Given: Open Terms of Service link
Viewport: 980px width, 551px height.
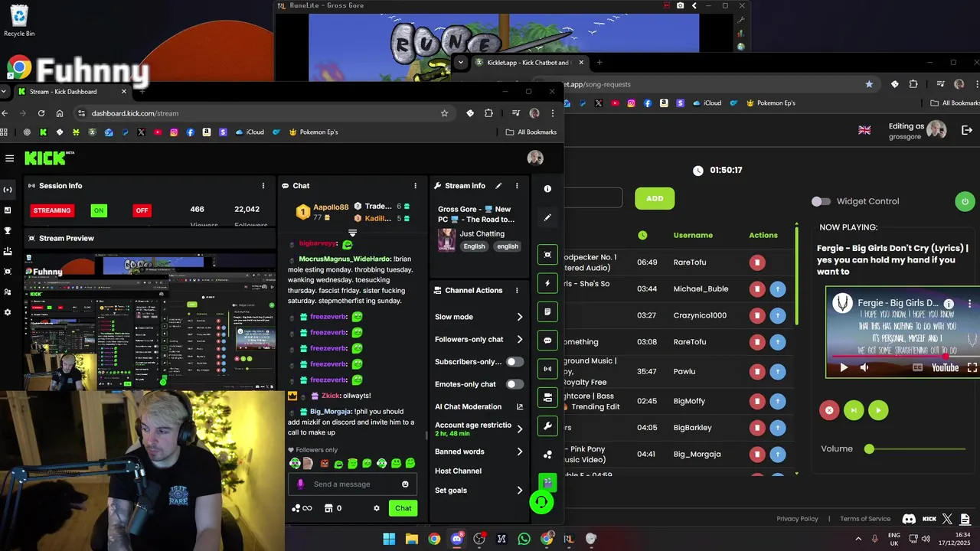Looking at the screenshot, I should pos(865,519).
